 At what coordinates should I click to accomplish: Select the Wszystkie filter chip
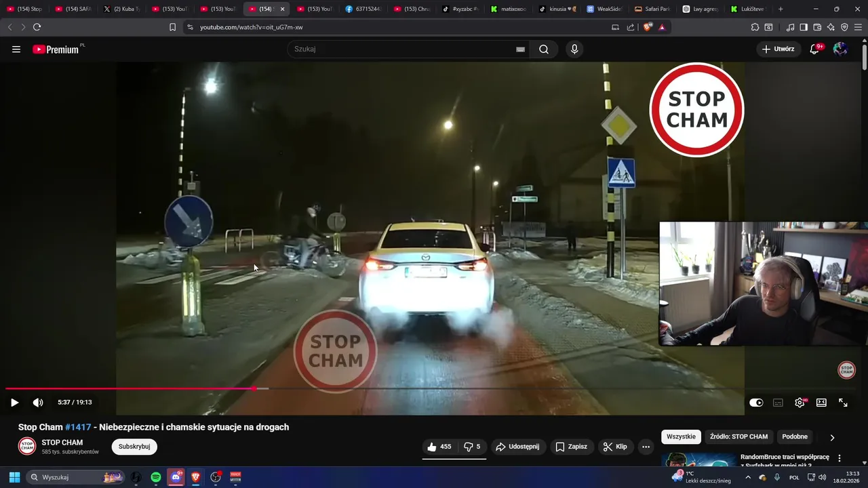pyautogui.click(x=681, y=436)
